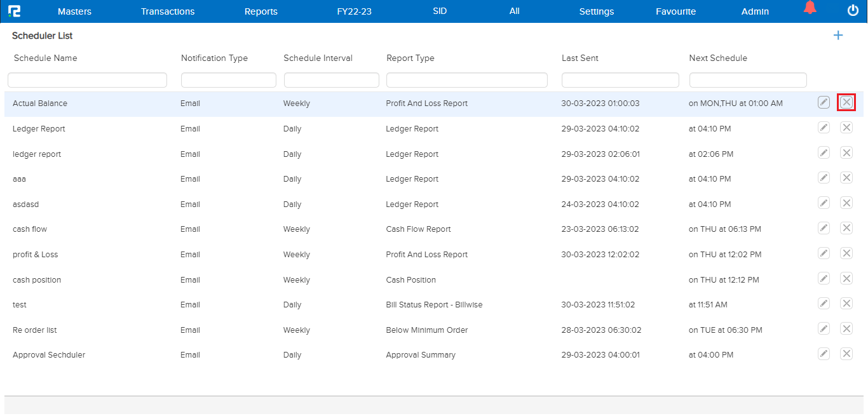The height and width of the screenshot is (416, 868).
Task: Delete the Approval Sechduler schedule
Action: point(846,354)
